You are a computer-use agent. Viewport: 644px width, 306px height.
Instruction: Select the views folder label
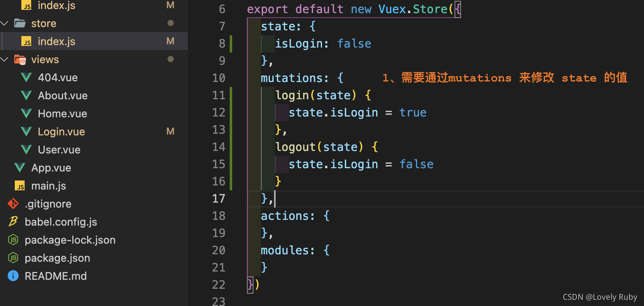pyautogui.click(x=45, y=59)
